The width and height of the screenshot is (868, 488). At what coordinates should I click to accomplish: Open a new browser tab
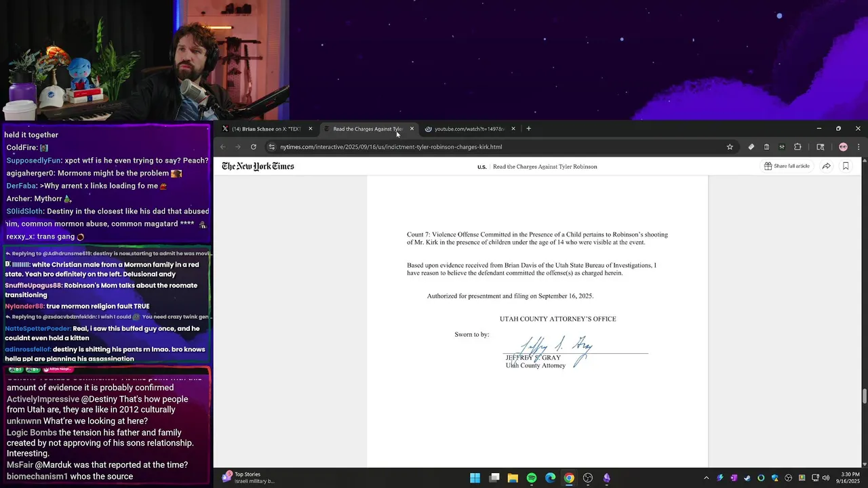point(529,129)
